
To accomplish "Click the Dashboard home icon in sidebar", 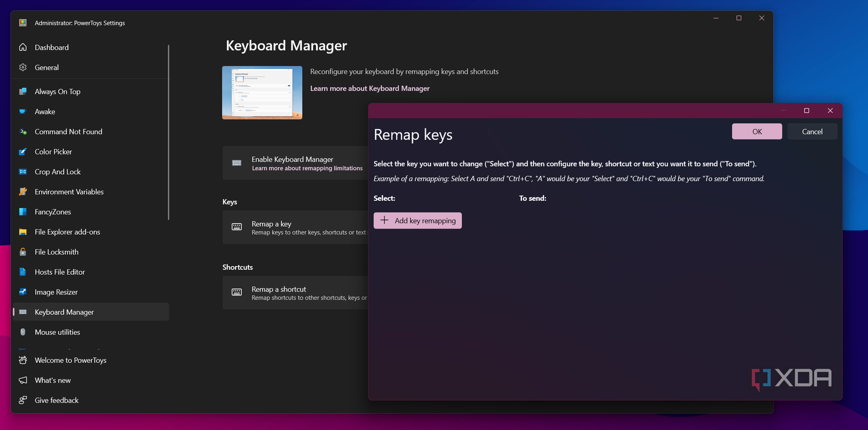I will pyautogui.click(x=23, y=47).
